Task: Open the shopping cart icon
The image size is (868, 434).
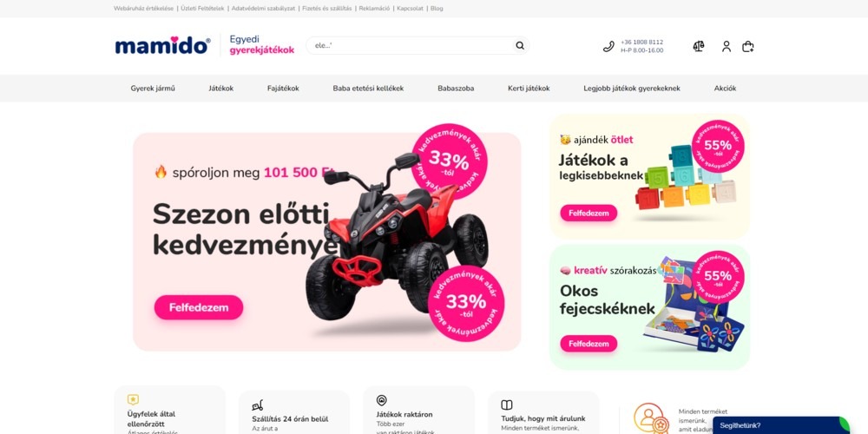Action: (x=748, y=47)
